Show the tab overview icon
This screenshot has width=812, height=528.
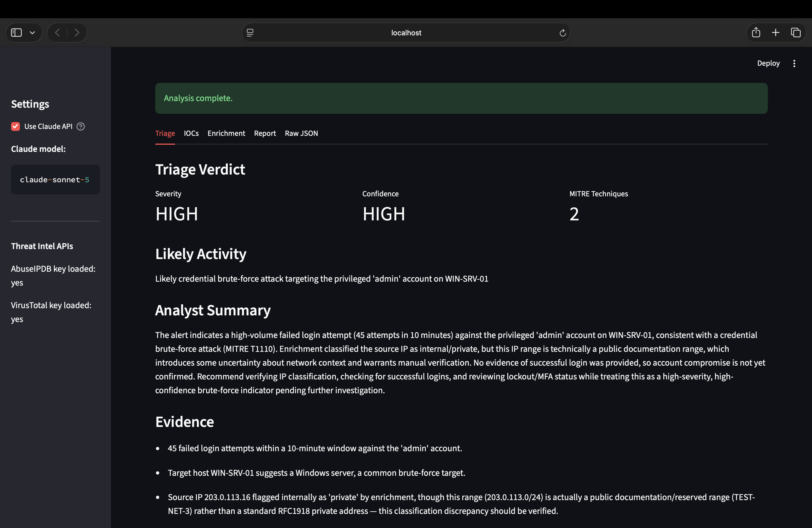(x=796, y=32)
